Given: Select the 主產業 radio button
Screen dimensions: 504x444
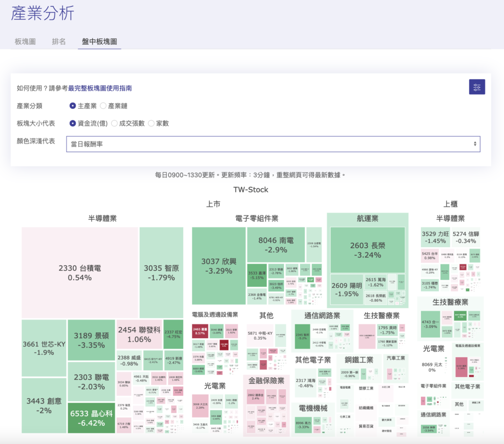Looking at the screenshot, I should (x=73, y=106).
